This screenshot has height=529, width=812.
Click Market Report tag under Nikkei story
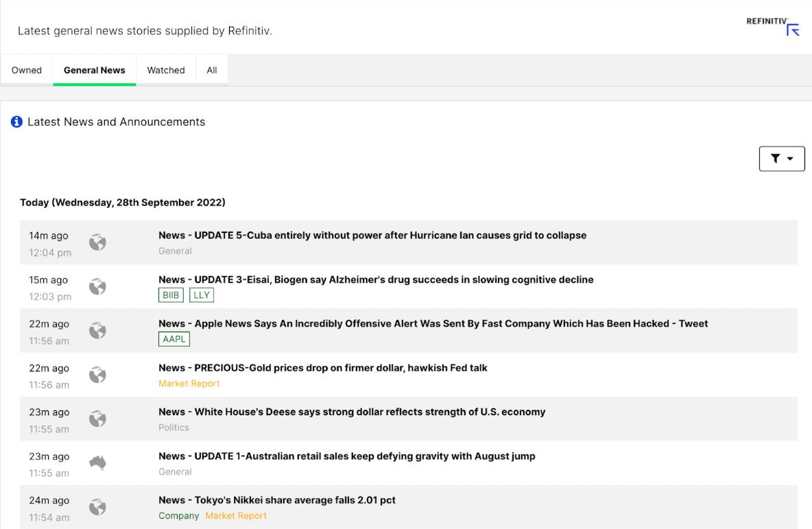coord(236,515)
